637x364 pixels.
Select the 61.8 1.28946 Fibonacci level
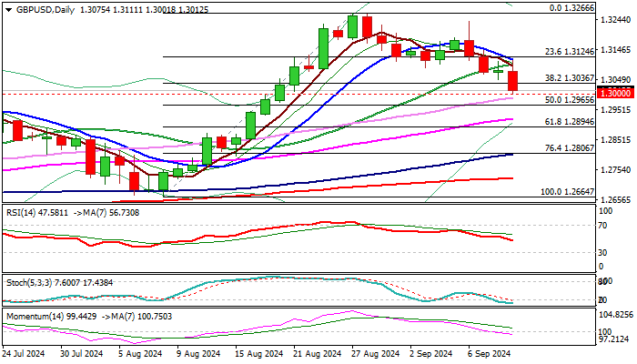pyautogui.click(x=570, y=122)
